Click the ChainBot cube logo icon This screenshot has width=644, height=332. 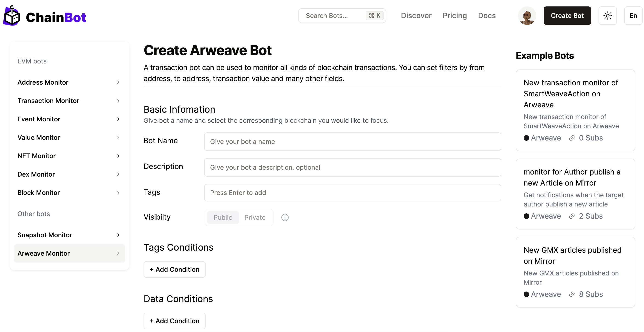tap(11, 16)
